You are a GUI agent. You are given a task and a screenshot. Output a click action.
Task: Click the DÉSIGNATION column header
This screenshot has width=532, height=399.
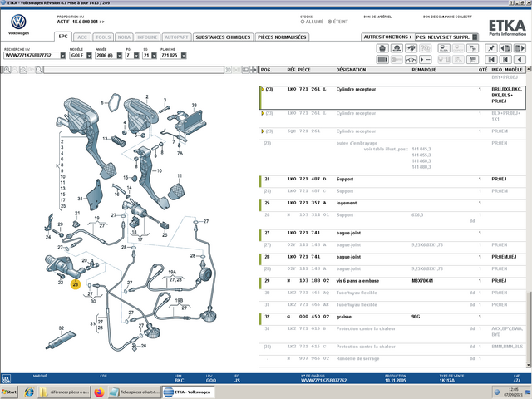pos(351,70)
